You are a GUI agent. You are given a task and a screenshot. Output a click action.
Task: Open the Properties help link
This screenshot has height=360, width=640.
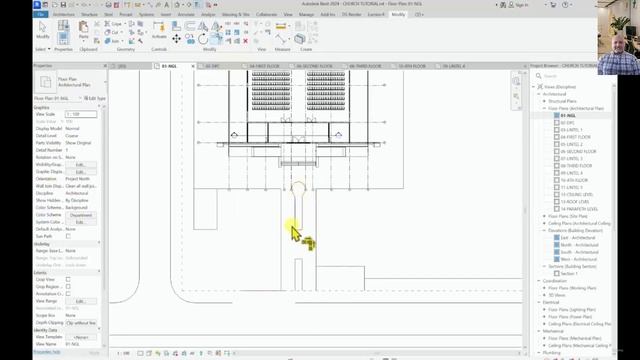pyautogui.click(x=47, y=352)
